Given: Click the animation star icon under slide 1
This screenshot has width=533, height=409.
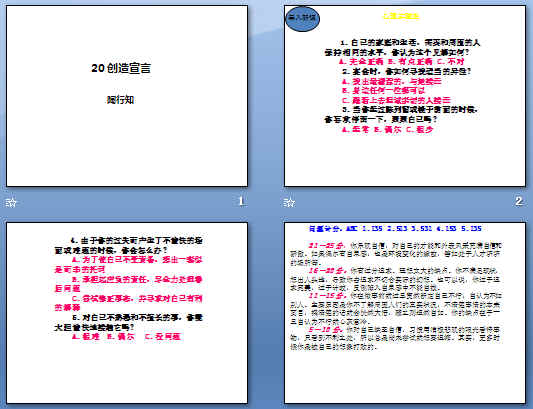Looking at the screenshot, I should coord(11,203).
